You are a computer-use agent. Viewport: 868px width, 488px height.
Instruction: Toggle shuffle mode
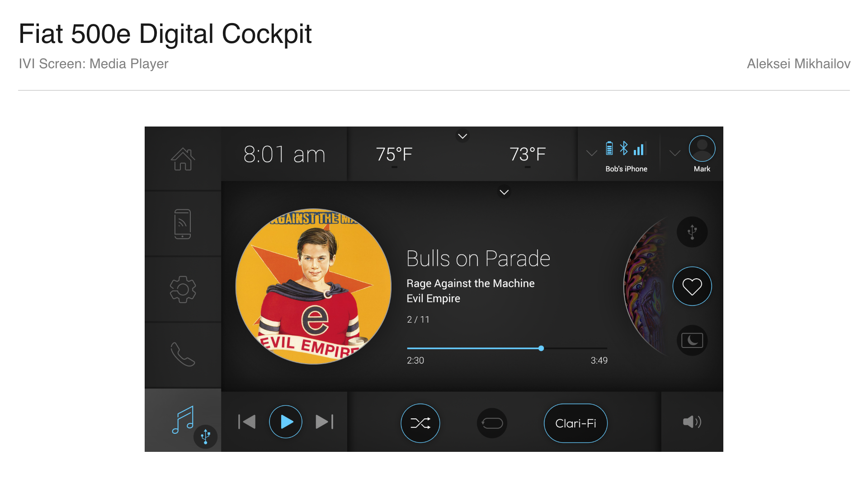point(420,423)
